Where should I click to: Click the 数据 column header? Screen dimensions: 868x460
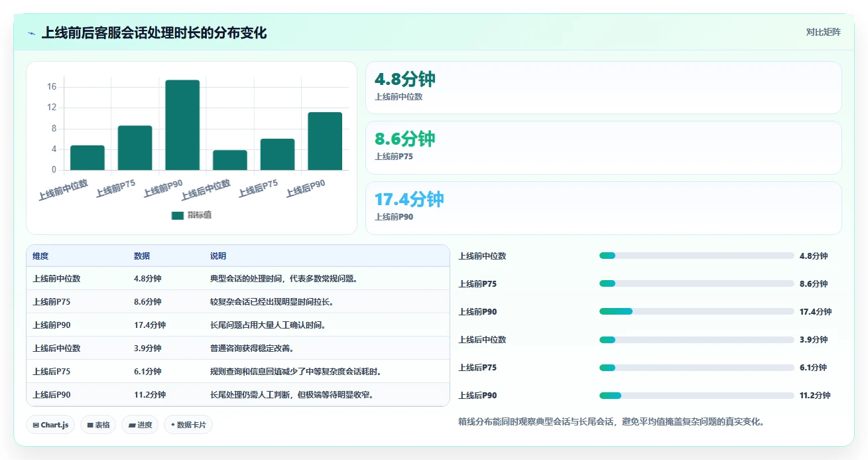[x=142, y=256]
